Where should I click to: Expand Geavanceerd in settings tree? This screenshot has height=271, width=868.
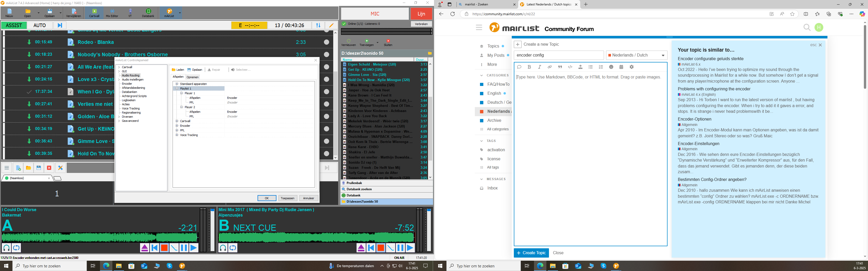[119, 121]
